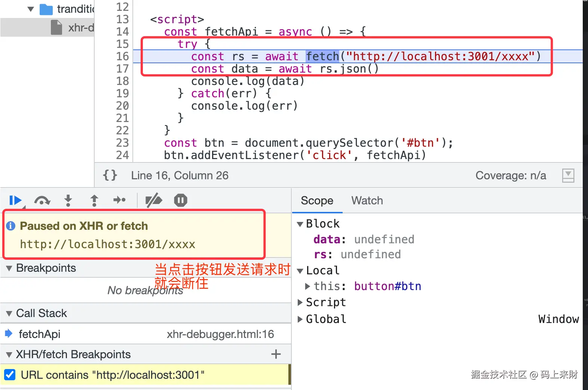
Task: Step out of current function
Action: [94, 201]
